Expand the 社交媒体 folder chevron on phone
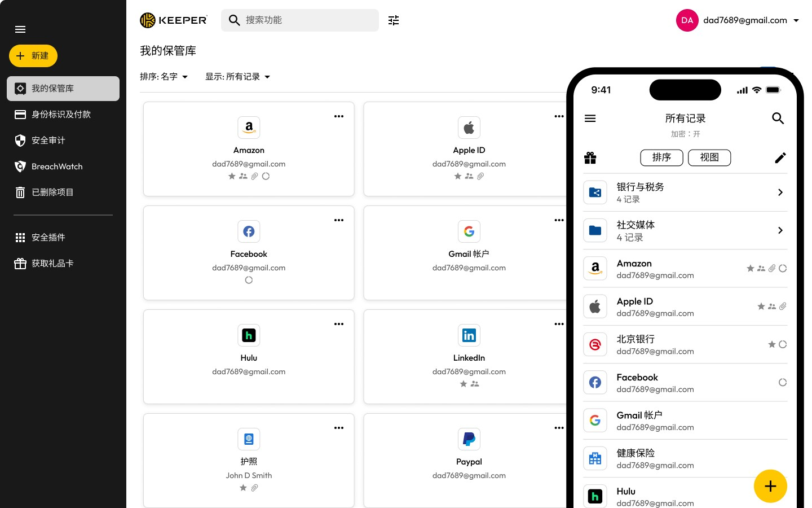This screenshot has height=508, width=812. 780,230
